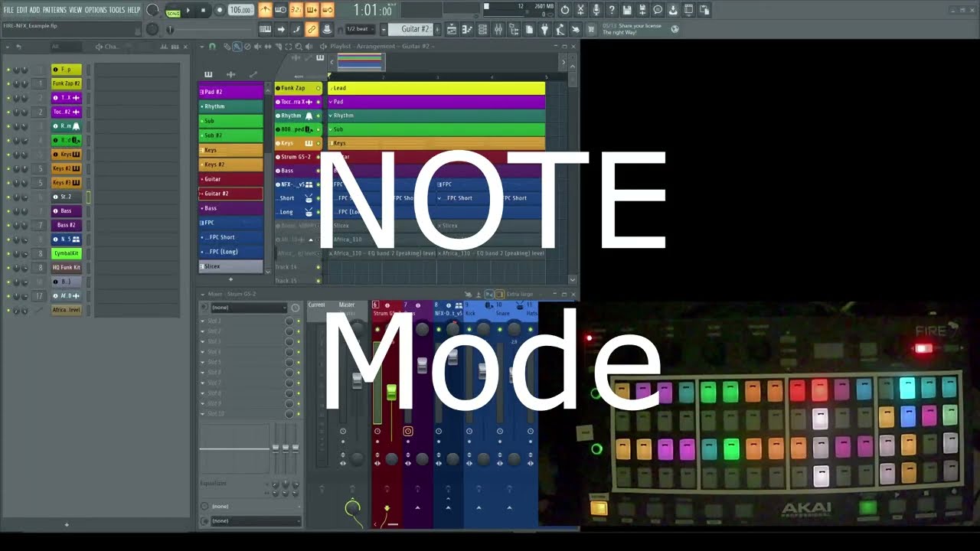Mute the HQ Funk Kit channel LED
The image size is (980, 551).
coord(8,268)
